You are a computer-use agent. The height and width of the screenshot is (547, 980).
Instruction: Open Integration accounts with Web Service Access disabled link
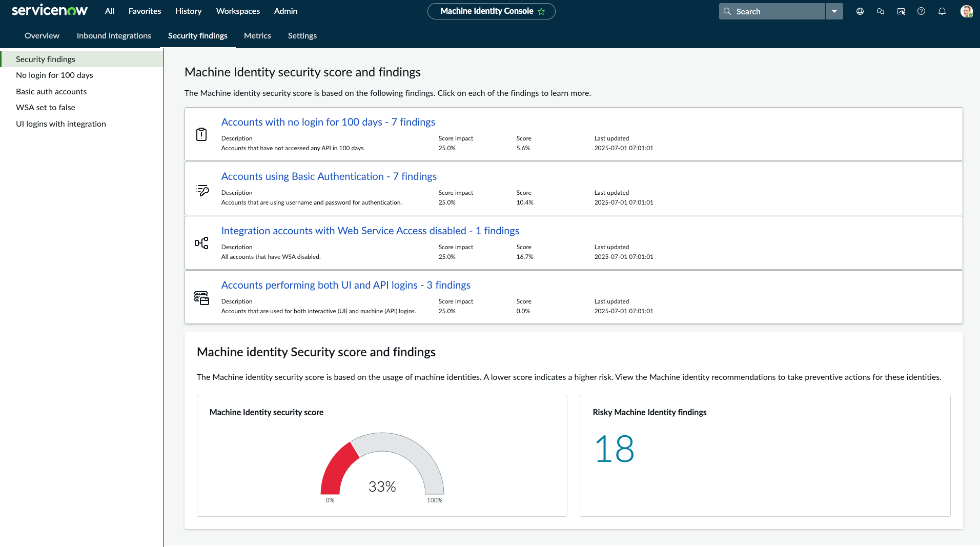pyautogui.click(x=370, y=231)
